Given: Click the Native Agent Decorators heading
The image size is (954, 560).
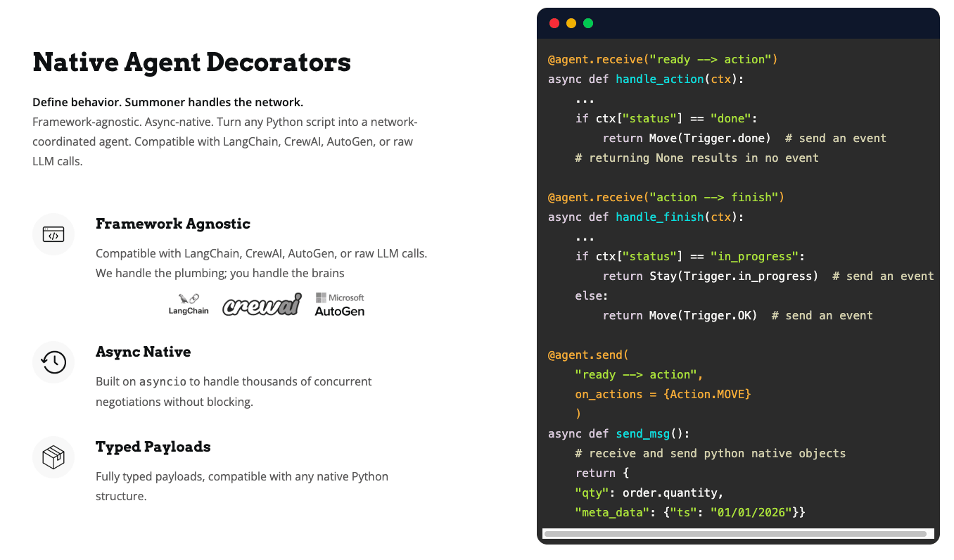Looking at the screenshot, I should pyautogui.click(x=191, y=62).
